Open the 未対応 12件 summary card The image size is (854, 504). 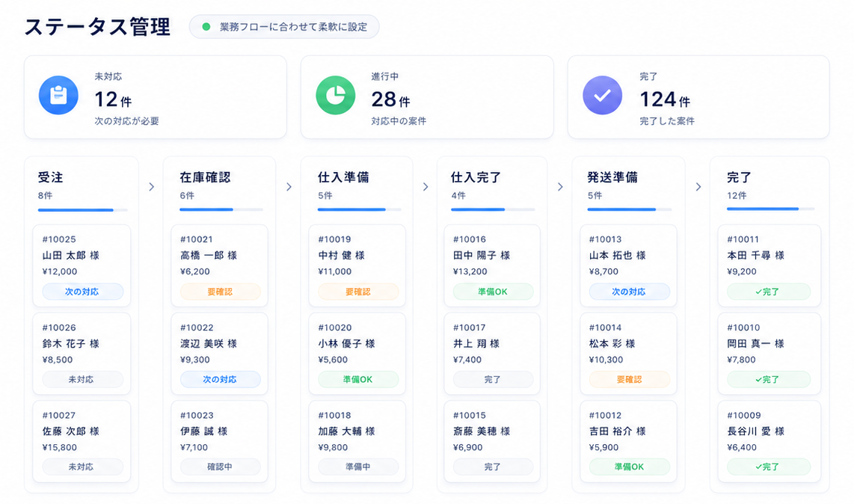coord(156,97)
